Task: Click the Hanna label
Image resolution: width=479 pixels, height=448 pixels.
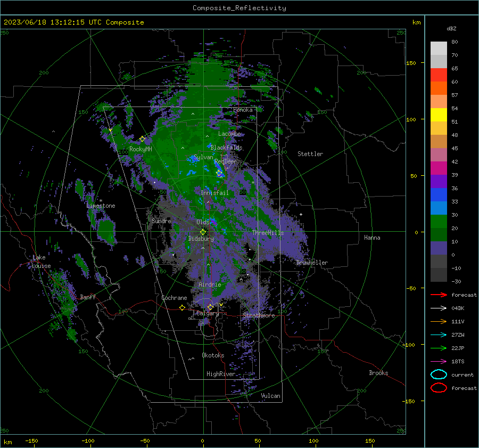Action: [x=372, y=238]
